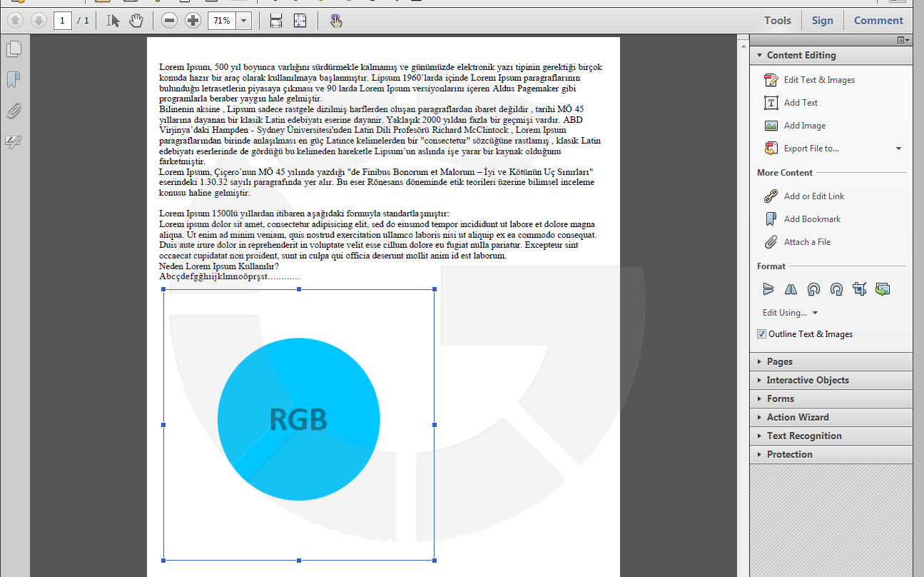Select the RGB circle image in document
The height and width of the screenshot is (577, 924).
pyautogui.click(x=299, y=425)
